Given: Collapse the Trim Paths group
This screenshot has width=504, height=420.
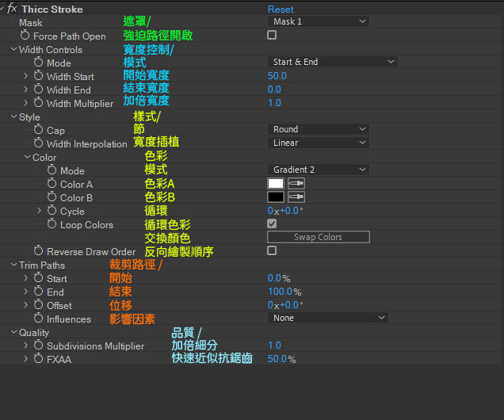Looking at the screenshot, I should coord(13,265).
